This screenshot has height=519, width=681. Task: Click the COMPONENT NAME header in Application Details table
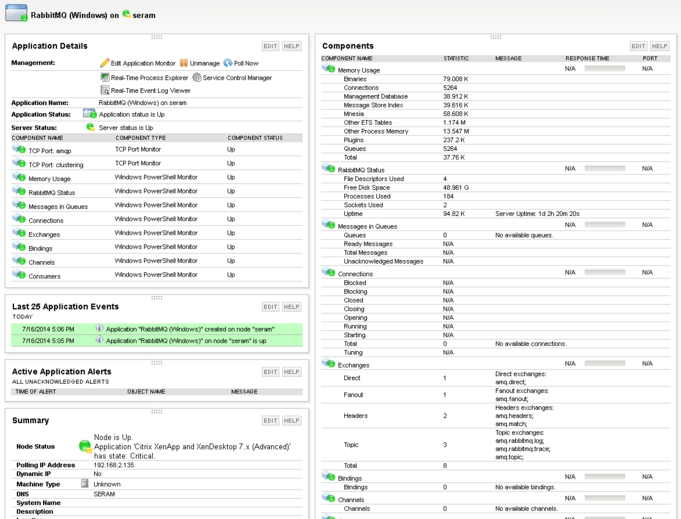(37, 138)
